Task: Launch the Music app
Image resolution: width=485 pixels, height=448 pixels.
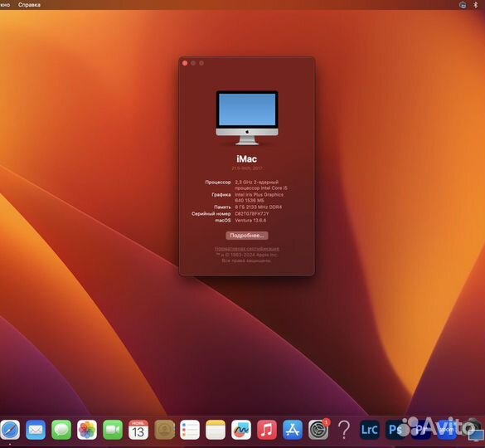Action: click(x=267, y=430)
